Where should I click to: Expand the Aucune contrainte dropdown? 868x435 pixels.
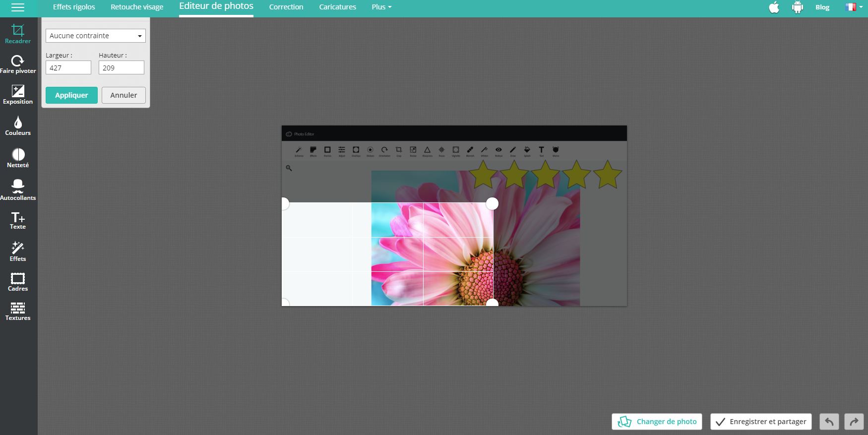click(95, 36)
